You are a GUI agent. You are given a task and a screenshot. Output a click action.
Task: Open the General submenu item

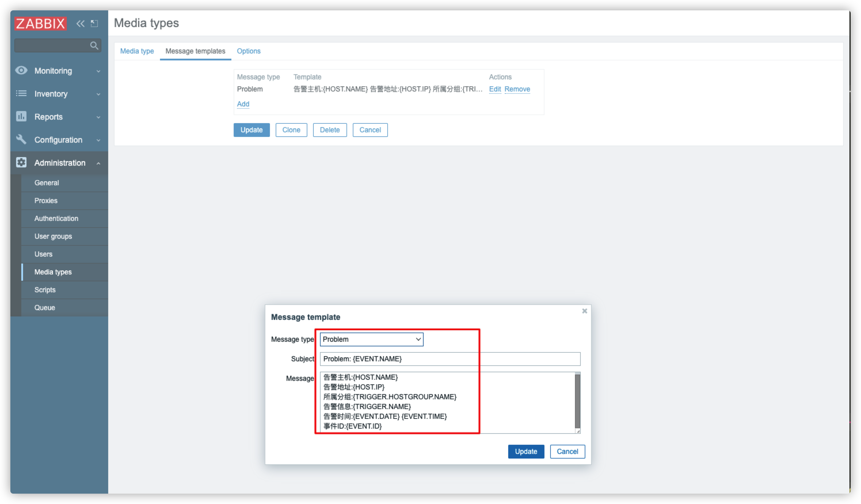pyautogui.click(x=64, y=183)
